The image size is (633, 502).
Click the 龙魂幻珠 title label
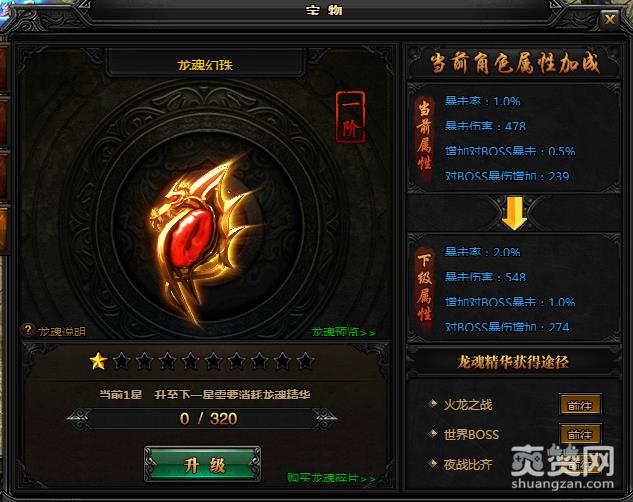coord(205,65)
